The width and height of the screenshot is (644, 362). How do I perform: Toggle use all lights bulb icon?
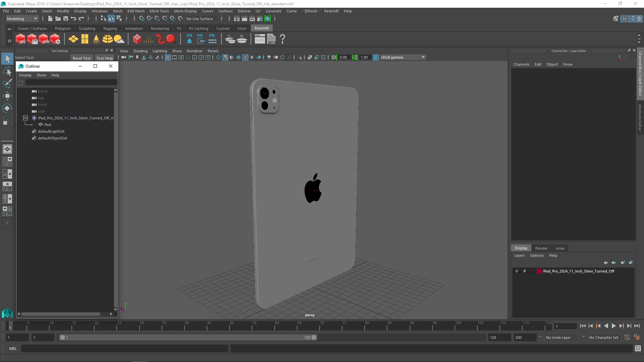pos(252,57)
